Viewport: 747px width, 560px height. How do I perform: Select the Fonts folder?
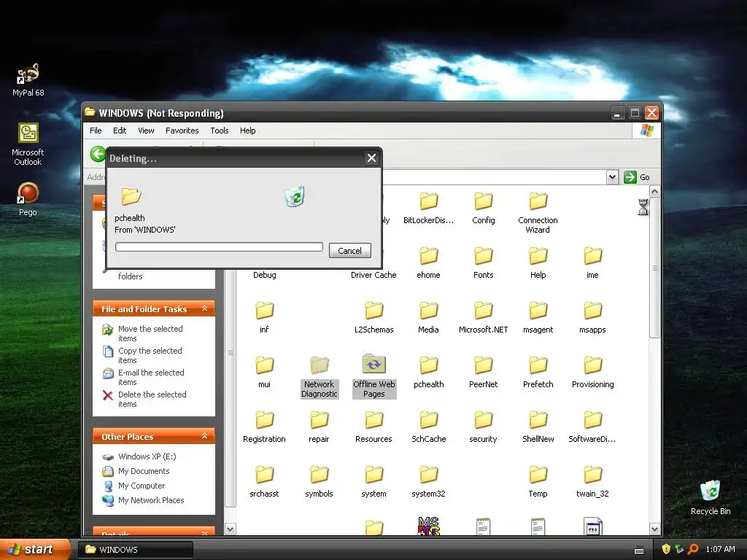coord(483,262)
